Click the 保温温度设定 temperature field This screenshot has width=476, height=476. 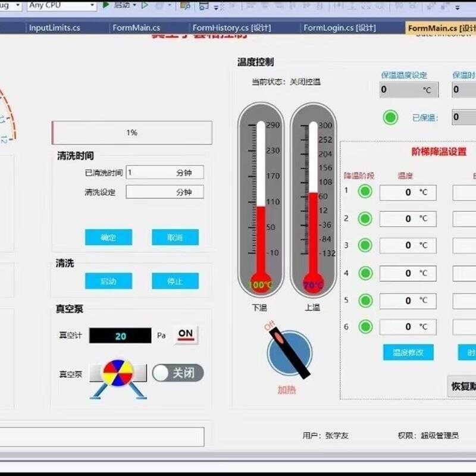tap(409, 90)
